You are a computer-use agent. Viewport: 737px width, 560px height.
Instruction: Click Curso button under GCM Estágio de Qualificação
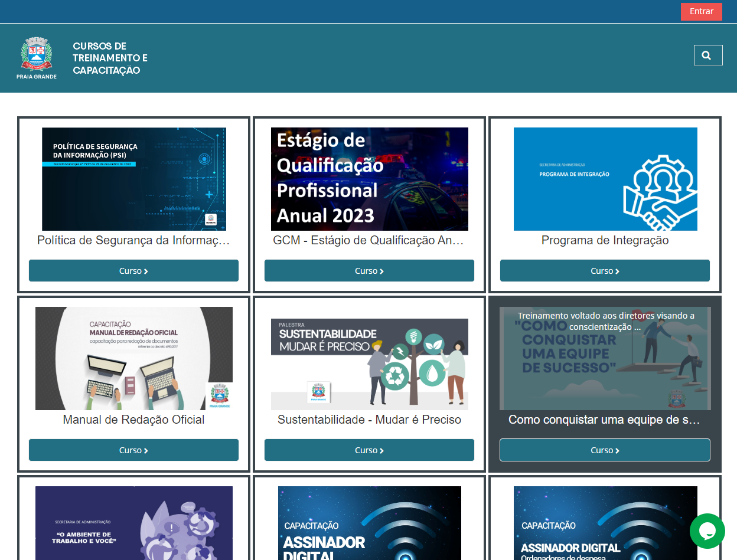[x=369, y=271]
